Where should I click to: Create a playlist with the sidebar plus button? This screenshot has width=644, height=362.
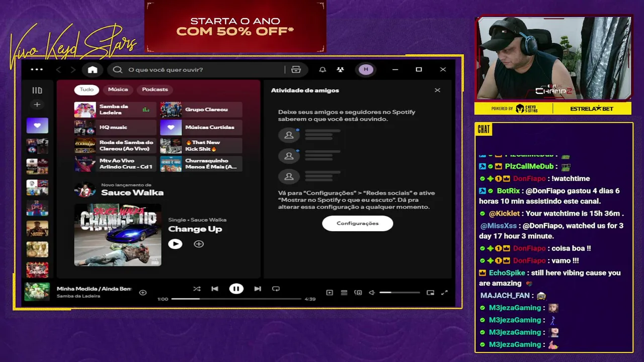click(x=37, y=105)
